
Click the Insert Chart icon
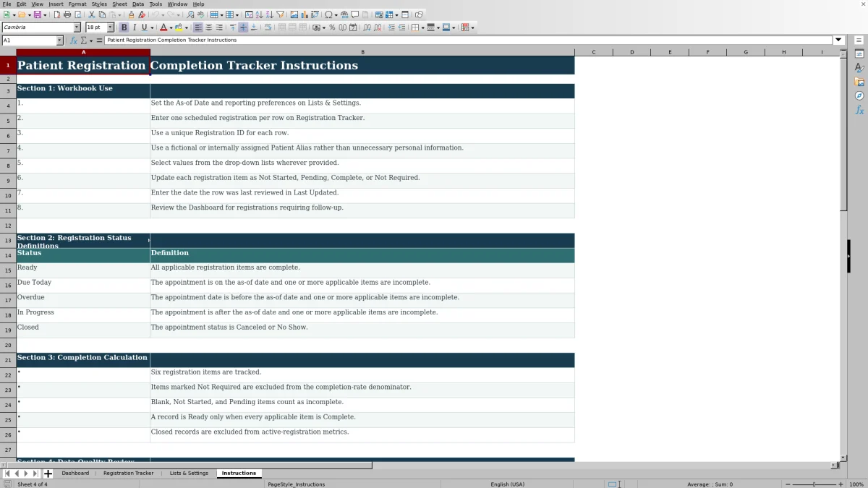[305, 14]
